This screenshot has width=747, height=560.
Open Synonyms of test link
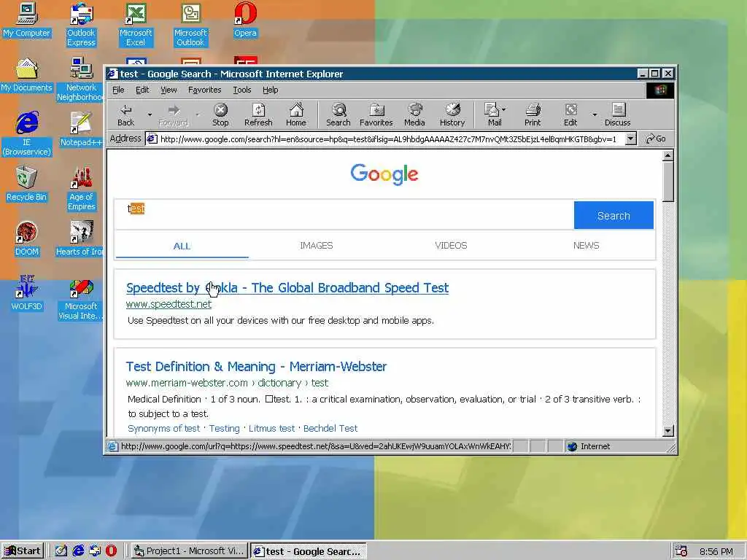pos(164,429)
